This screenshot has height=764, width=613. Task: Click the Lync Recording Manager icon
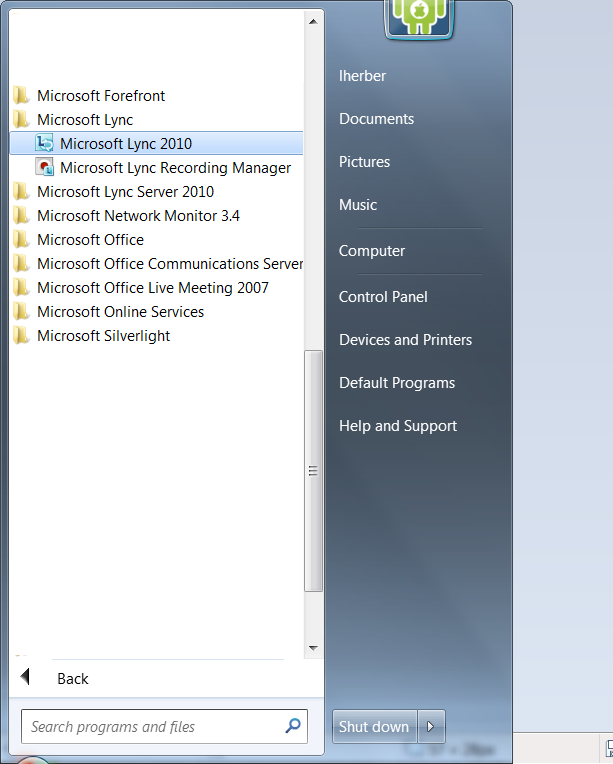[44, 167]
